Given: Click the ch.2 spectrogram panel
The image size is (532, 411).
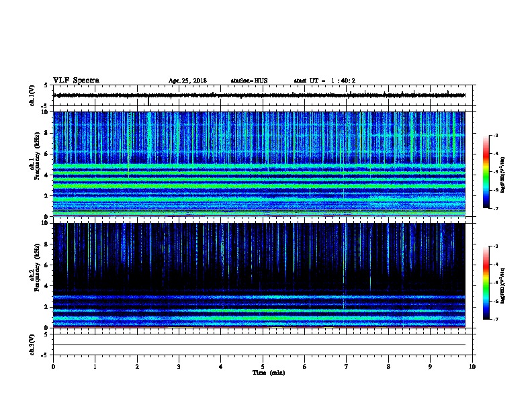Looking at the screenshot, I should (x=259, y=275).
